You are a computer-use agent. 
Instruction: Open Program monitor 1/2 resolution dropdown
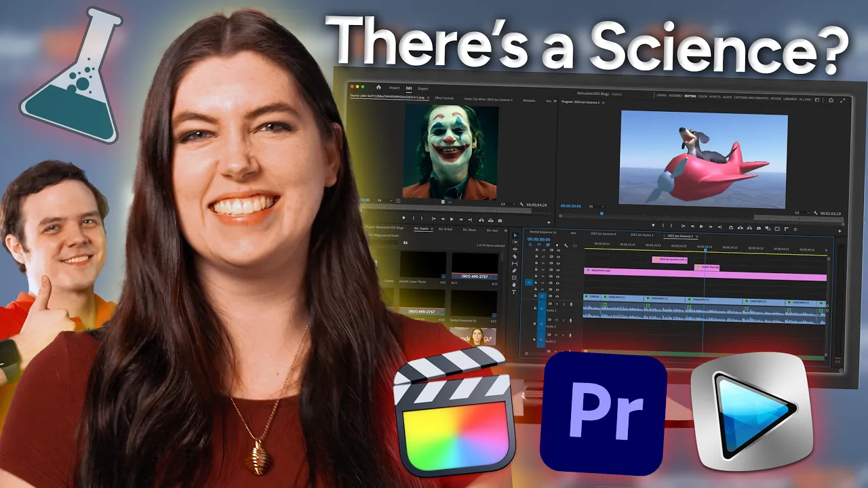coord(802,212)
